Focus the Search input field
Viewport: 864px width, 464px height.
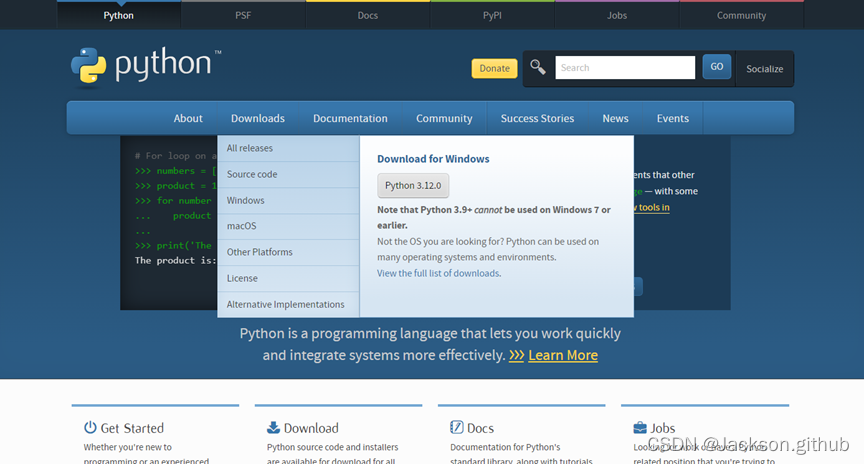tap(625, 68)
